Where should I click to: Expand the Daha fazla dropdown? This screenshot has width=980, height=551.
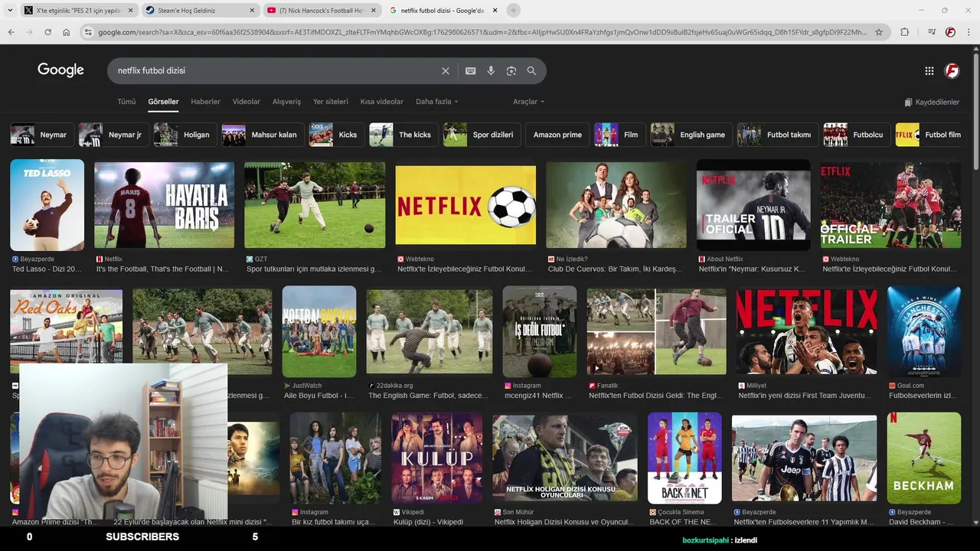436,102
